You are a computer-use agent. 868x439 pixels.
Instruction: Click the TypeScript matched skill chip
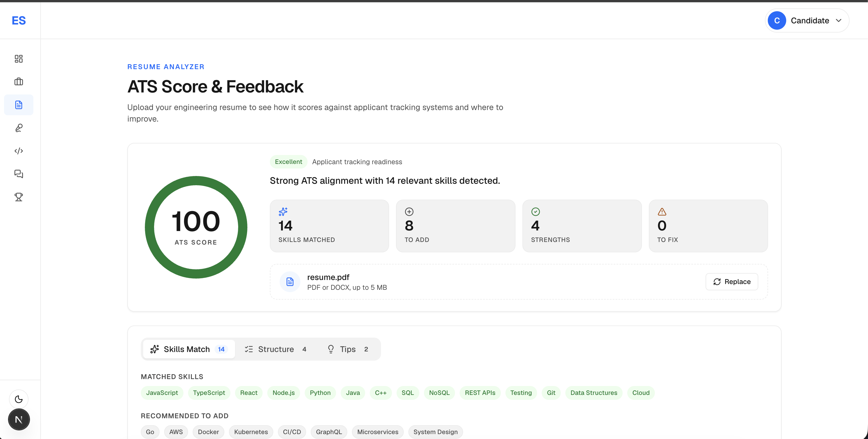tap(209, 393)
